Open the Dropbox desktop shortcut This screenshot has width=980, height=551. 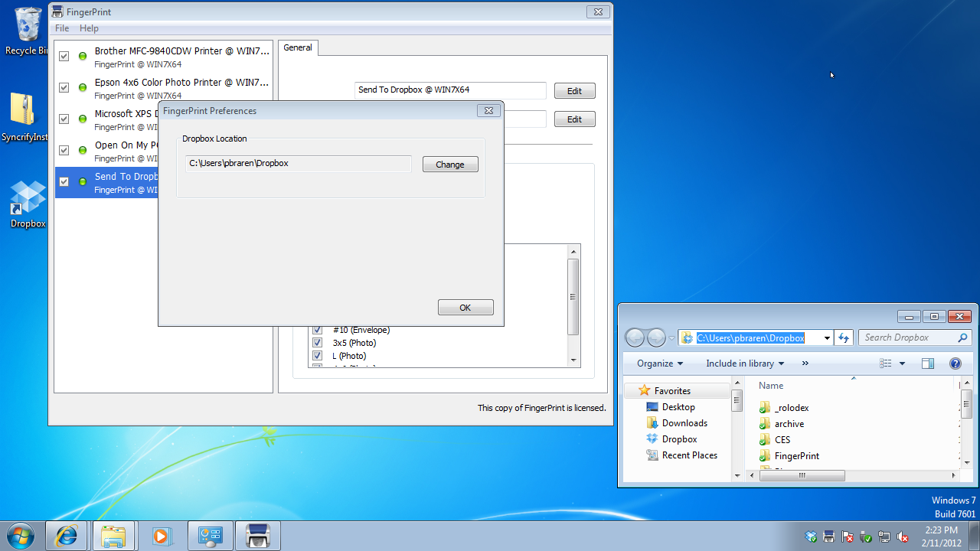[x=28, y=204]
